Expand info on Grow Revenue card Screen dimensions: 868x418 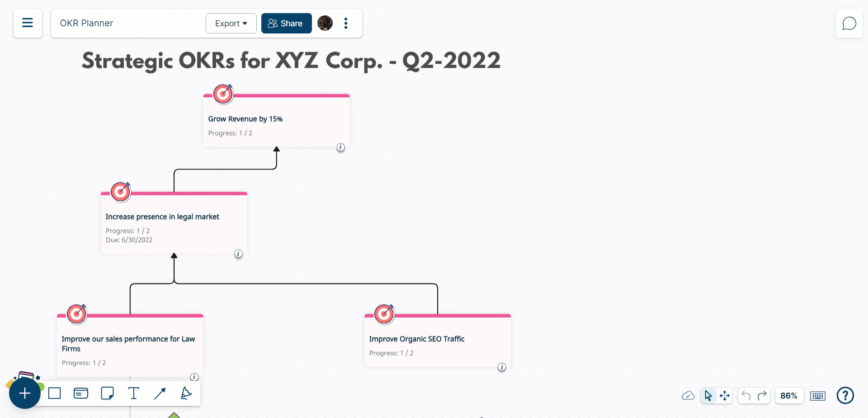click(x=341, y=147)
